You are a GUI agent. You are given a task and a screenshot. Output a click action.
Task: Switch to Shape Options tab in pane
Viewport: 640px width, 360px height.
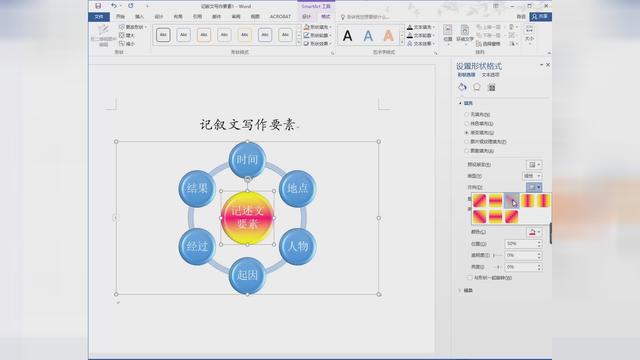466,75
